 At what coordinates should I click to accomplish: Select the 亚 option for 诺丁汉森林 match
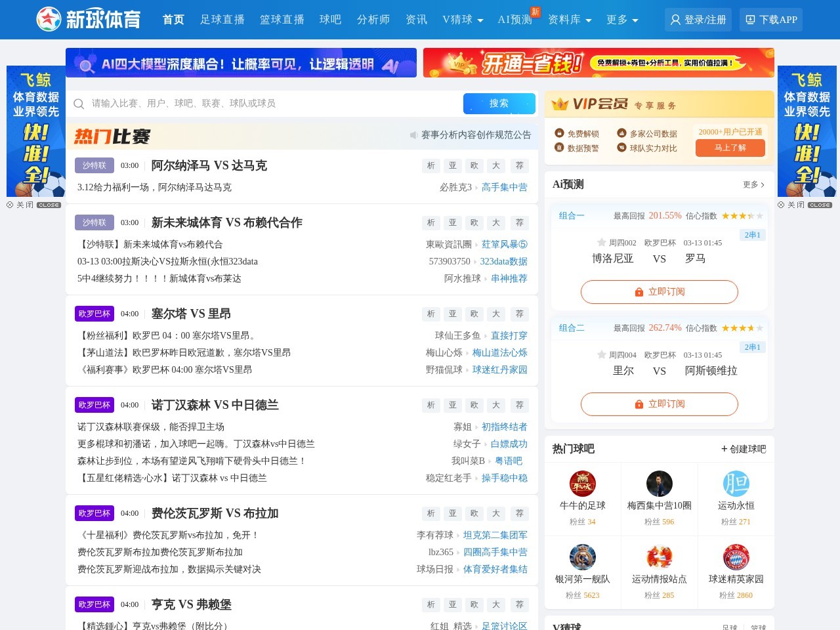click(452, 405)
